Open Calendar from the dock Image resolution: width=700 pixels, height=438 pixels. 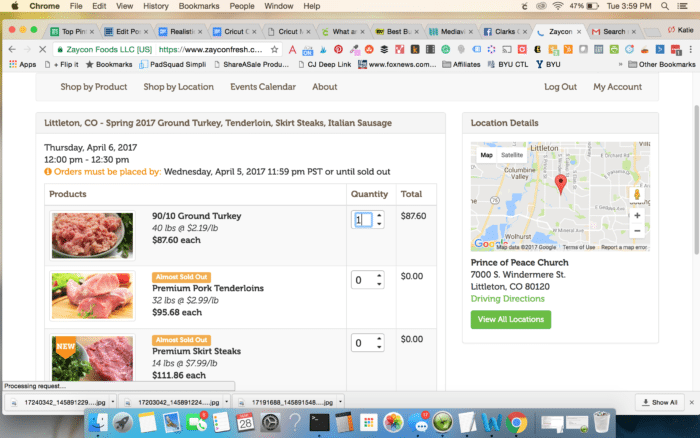(245, 422)
